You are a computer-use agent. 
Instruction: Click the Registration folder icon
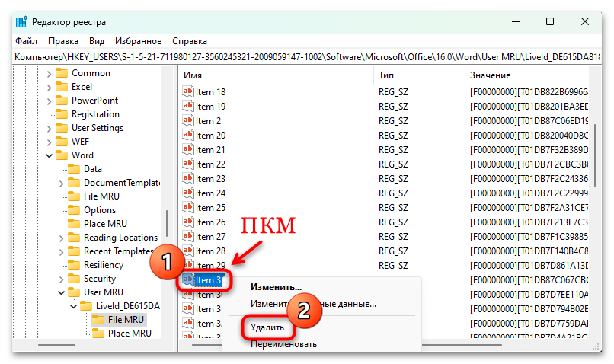click(x=62, y=114)
